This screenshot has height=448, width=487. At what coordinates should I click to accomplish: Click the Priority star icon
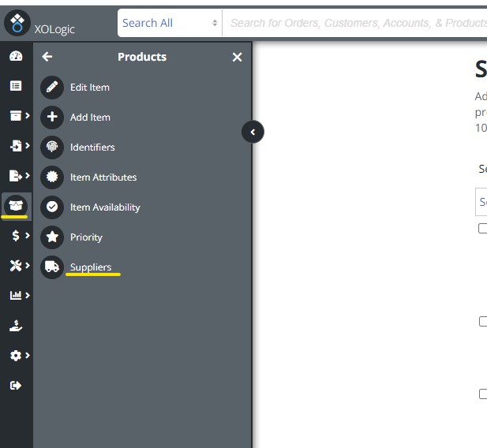point(52,237)
